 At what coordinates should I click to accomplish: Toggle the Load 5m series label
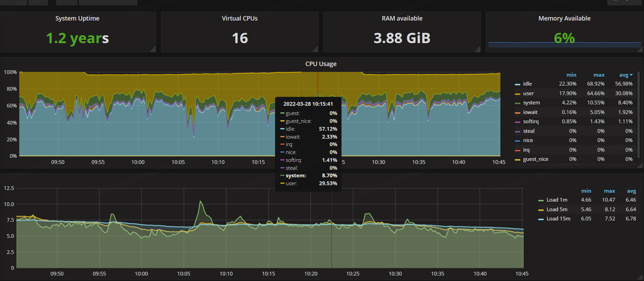[x=557, y=209]
